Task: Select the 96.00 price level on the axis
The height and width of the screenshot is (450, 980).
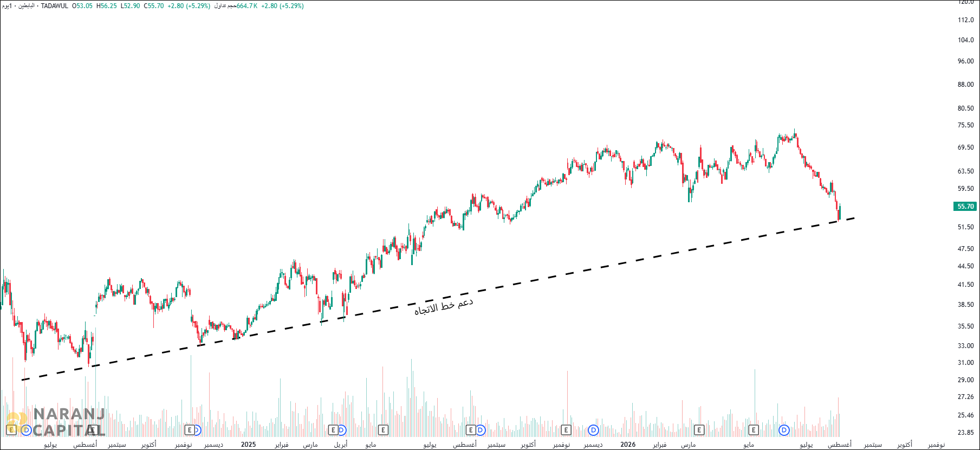Action: (x=966, y=61)
